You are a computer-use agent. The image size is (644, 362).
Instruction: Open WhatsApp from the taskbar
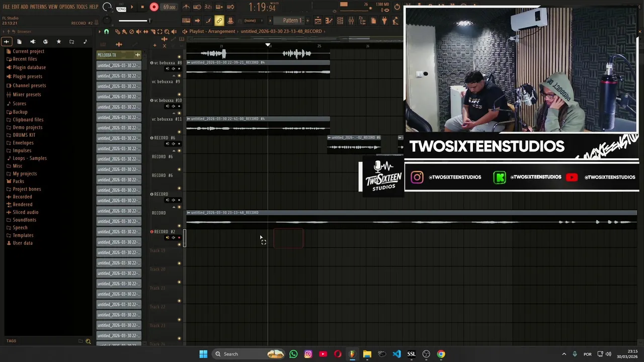click(293, 354)
